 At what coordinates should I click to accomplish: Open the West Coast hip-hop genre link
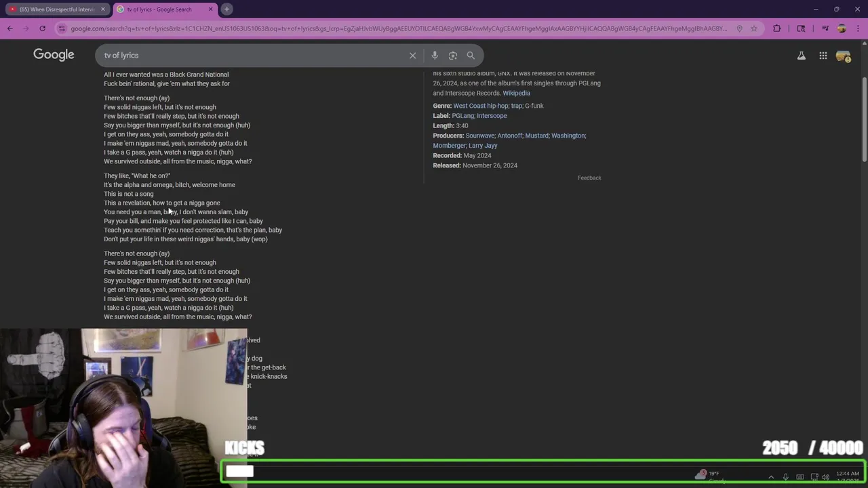(x=480, y=106)
